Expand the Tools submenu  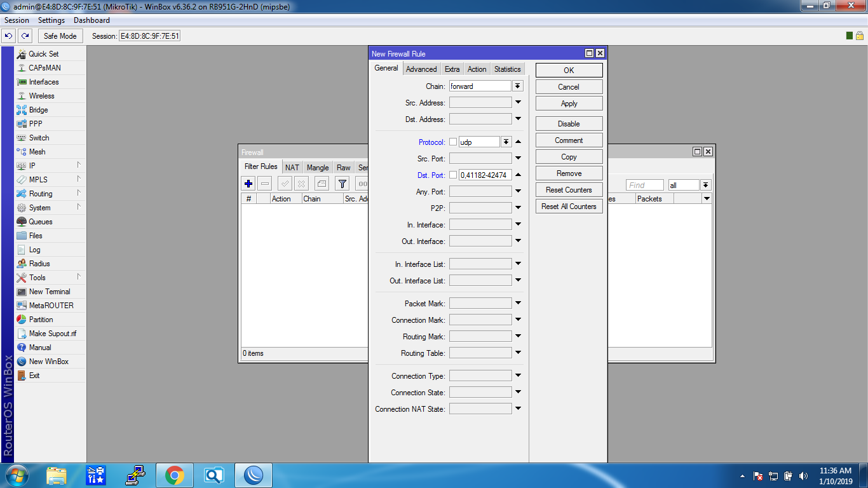pyautogui.click(x=79, y=277)
